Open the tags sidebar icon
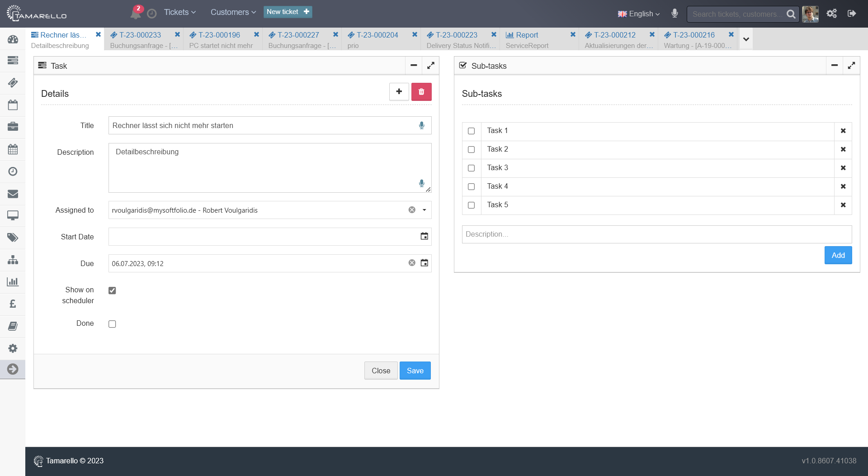This screenshot has height=476, width=868. tap(13, 238)
